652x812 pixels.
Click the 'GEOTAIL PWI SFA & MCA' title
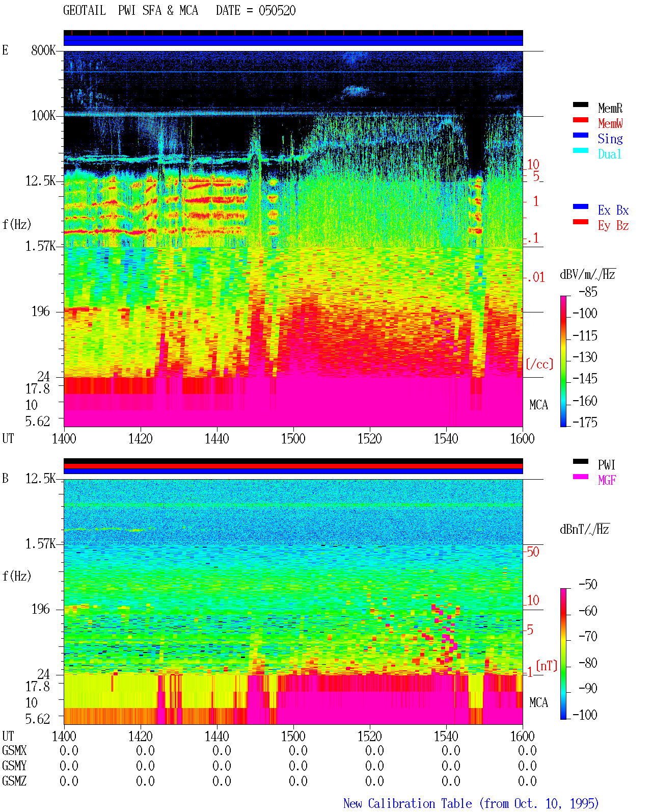point(130,11)
